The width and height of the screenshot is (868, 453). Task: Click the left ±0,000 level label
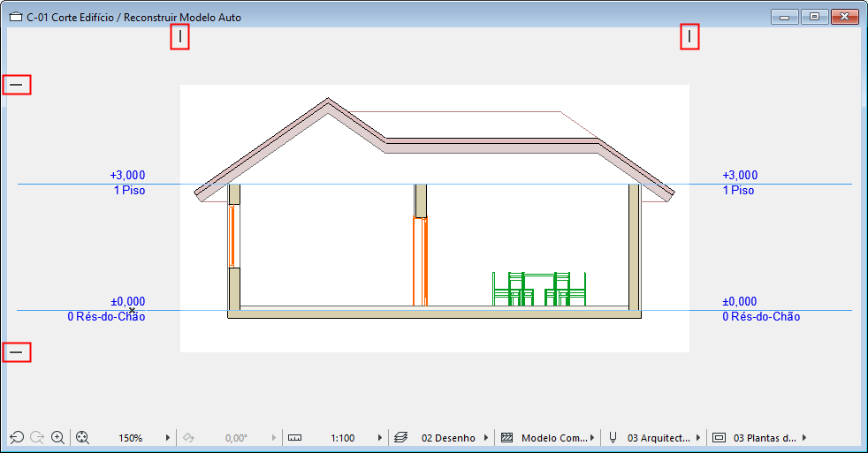coord(128,301)
